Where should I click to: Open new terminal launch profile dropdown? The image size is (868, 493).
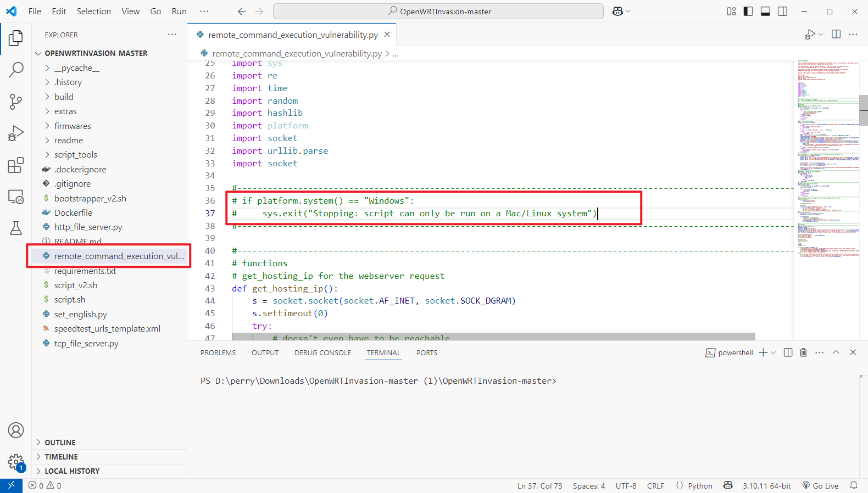coord(774,352)
